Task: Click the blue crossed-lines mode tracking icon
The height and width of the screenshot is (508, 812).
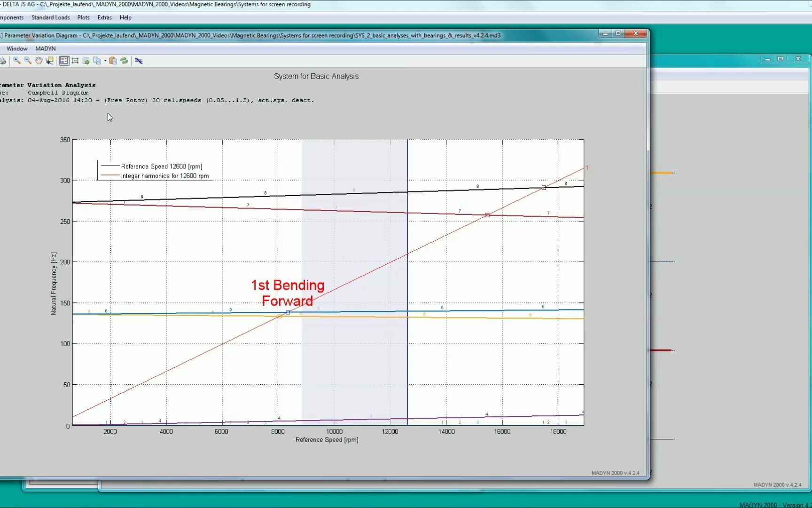Action: coord(139,61)
